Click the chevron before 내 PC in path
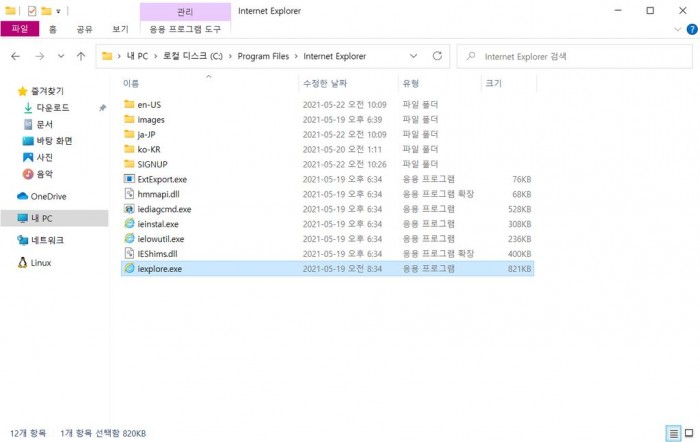700x442 pixels. pyautogui.click(x=119, y=56)
